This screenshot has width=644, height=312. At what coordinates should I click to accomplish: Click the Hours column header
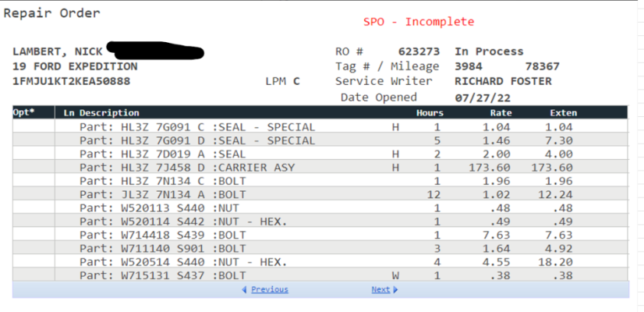(x=430, y=112)
